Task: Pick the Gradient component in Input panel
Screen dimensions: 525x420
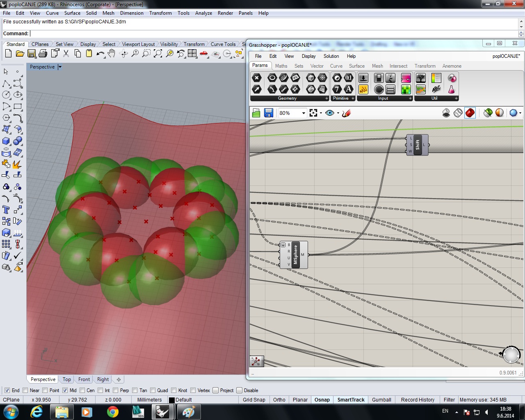Action: 406,78
